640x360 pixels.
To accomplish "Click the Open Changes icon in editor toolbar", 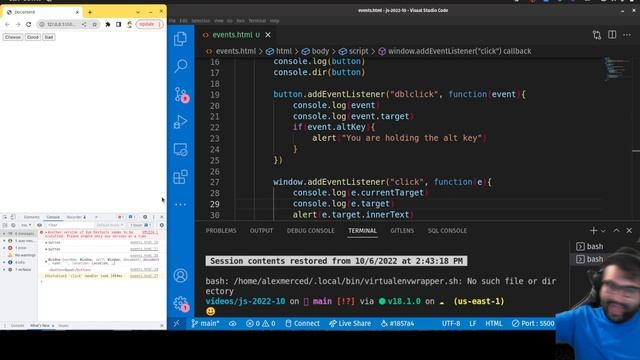I will pos(597,35).
